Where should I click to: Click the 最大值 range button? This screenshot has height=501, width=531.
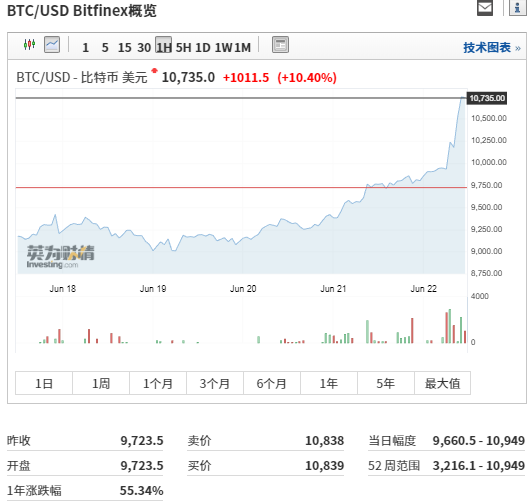click(x=443, y=383)
